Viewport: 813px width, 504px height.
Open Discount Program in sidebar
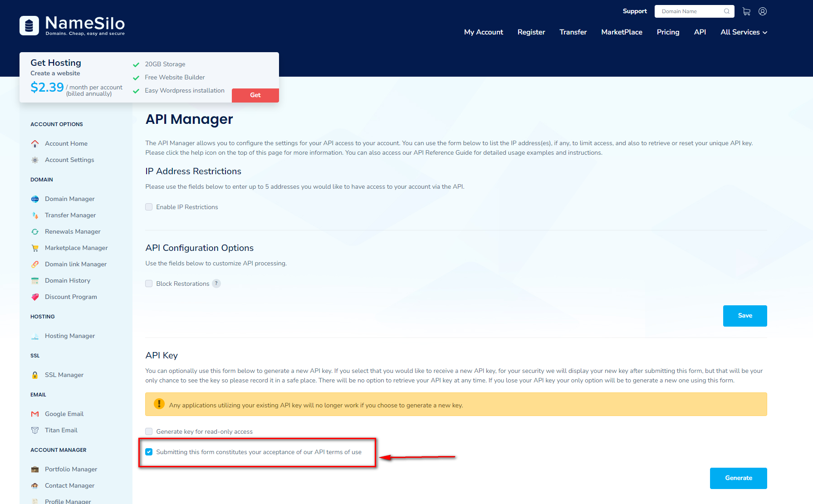(71, 297)
